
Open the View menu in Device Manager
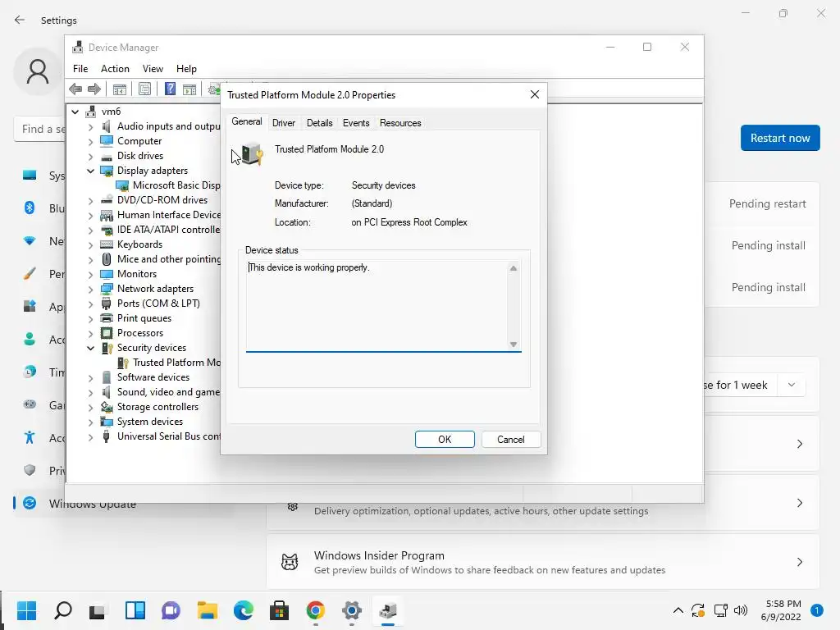(x=153, y=69)
